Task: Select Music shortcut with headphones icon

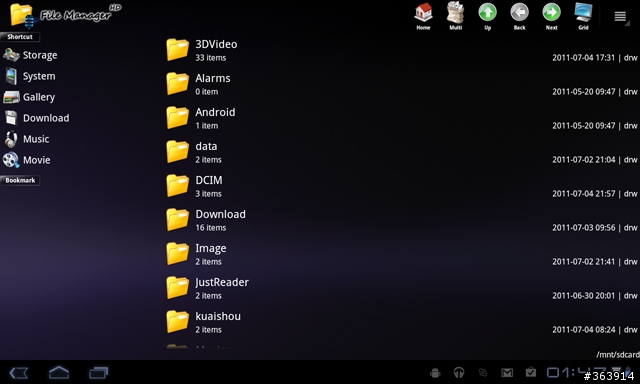Action: (27, 139)
